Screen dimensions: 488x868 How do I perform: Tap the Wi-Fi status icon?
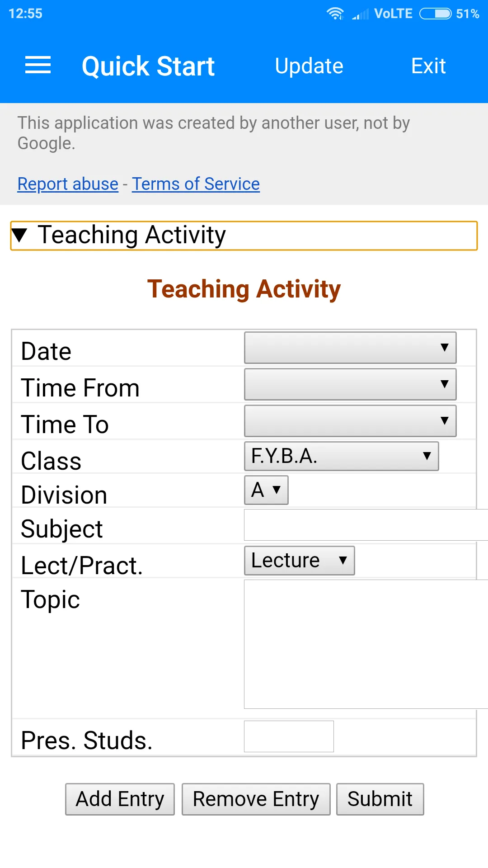335,14
